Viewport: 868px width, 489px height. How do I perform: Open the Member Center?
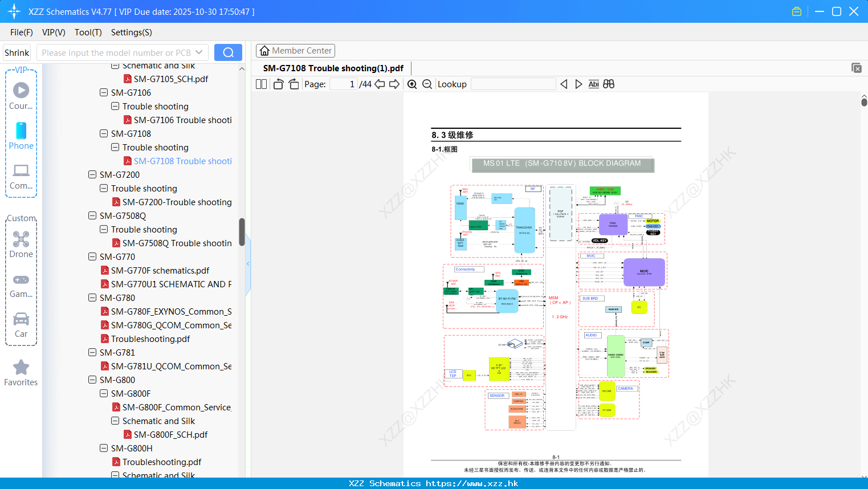(295, 51)
